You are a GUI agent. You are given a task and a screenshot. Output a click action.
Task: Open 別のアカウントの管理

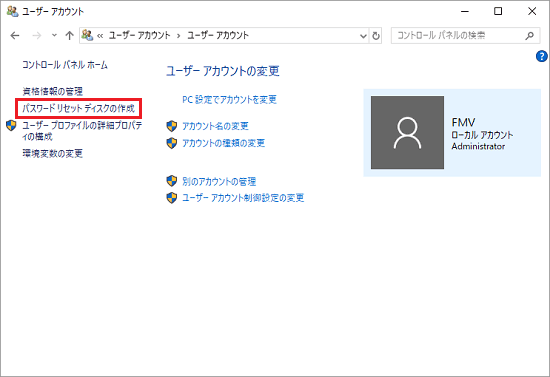pyautogui.click(x=219, y=181)
